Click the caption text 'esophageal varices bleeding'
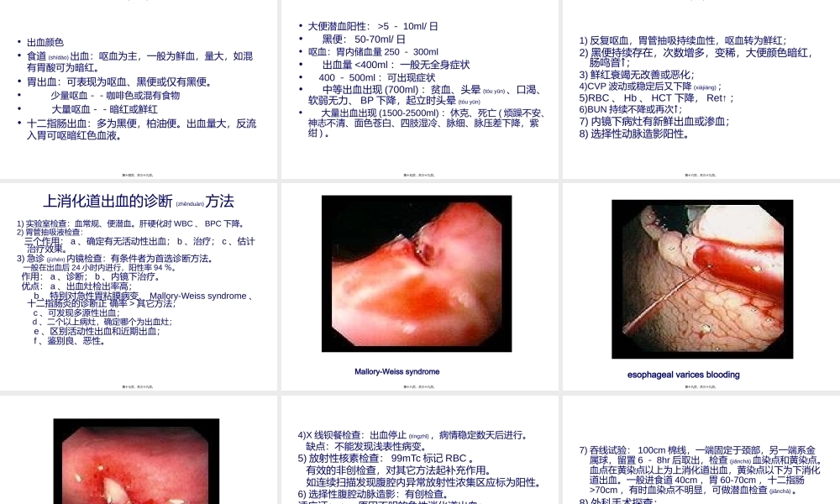 coord(683,375)
